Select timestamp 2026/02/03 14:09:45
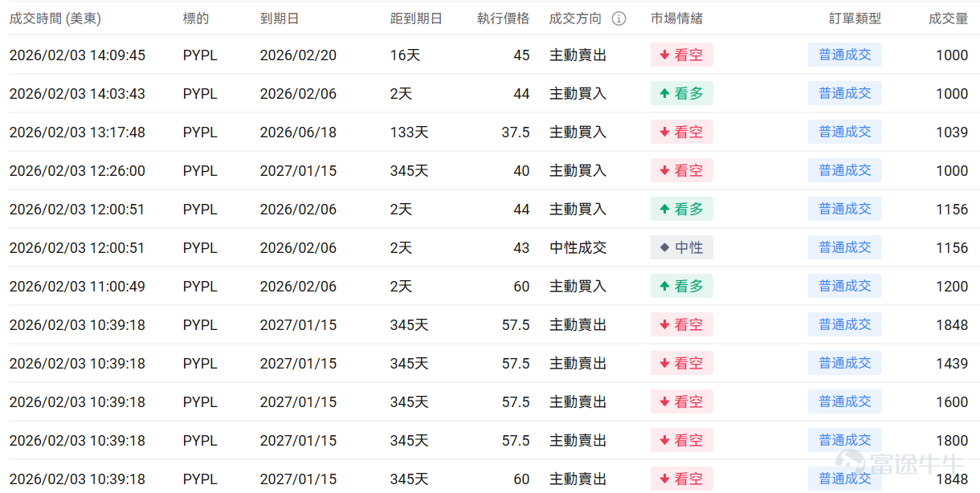Viewport: 980px width, 493px height. (77, 55)
